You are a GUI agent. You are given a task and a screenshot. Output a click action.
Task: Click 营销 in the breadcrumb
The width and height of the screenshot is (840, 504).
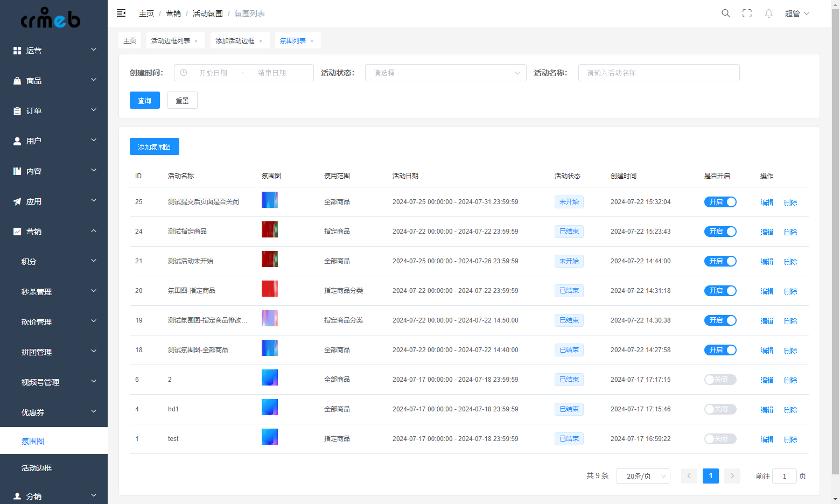click(173, 13)
